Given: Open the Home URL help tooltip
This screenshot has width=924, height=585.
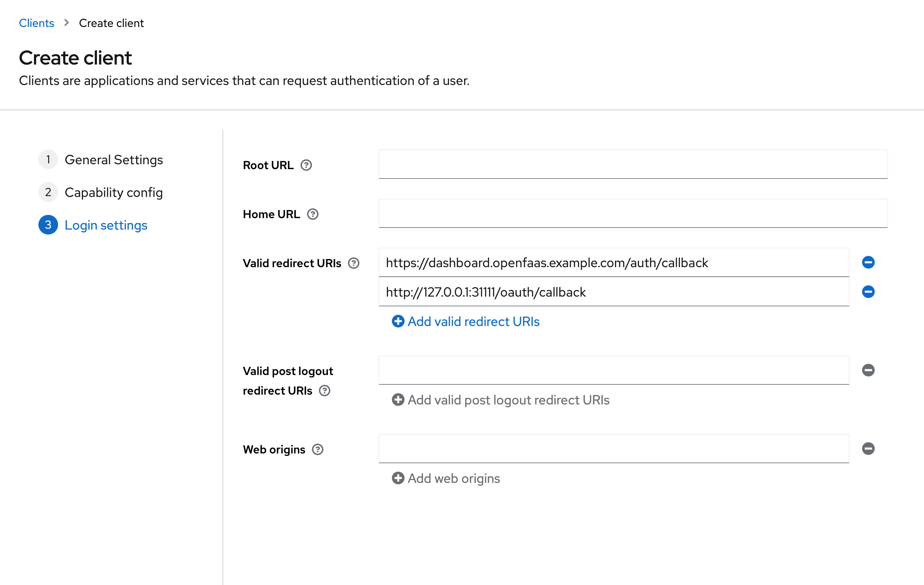Looking at the screenshot, I should point(313,214).
